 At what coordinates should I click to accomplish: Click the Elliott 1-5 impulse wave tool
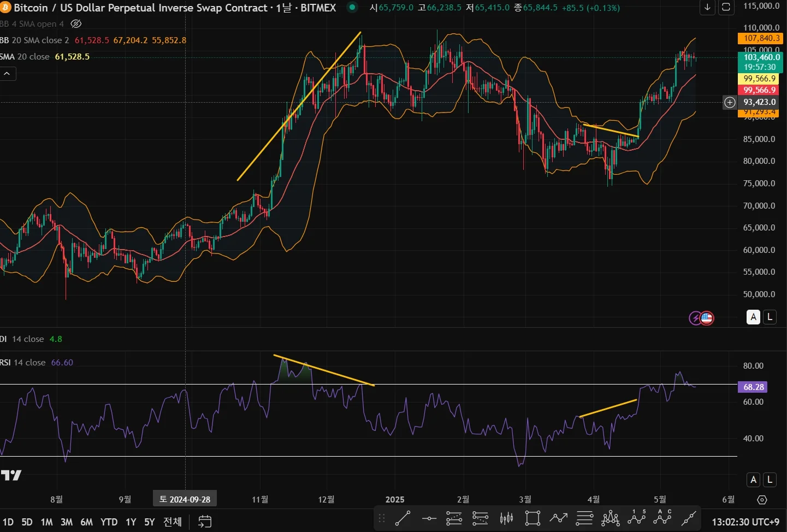(x=636, y=518)
